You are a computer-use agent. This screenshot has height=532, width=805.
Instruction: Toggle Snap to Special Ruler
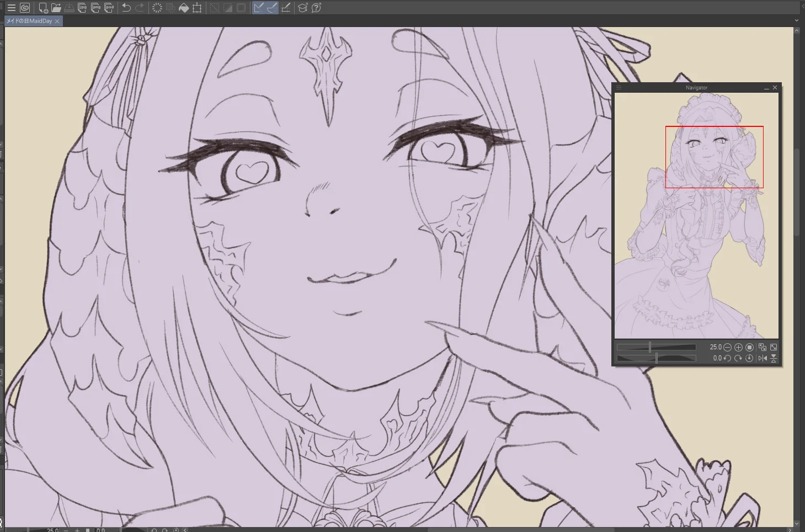[272, 8]
